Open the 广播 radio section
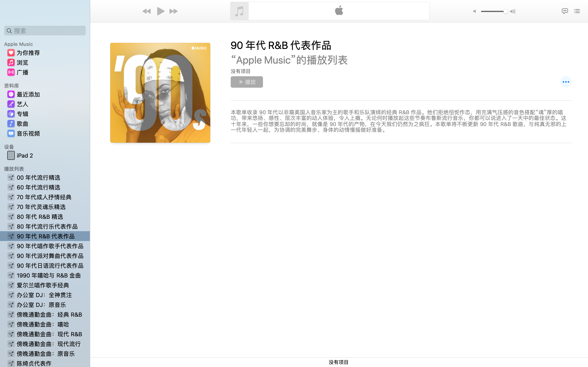This screenshot has height=367, width=588. pos(22,72)
